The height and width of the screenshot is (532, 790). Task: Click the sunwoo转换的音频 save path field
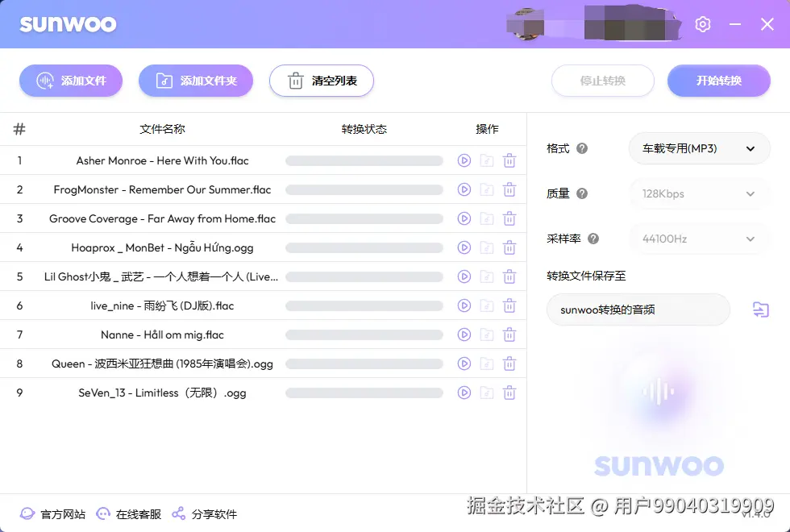(638, 310)
